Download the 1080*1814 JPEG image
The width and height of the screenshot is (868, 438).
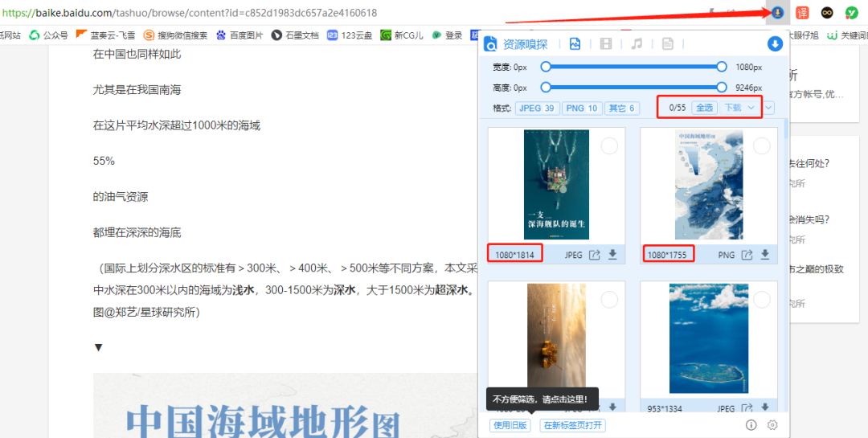(x=612, y=254)
